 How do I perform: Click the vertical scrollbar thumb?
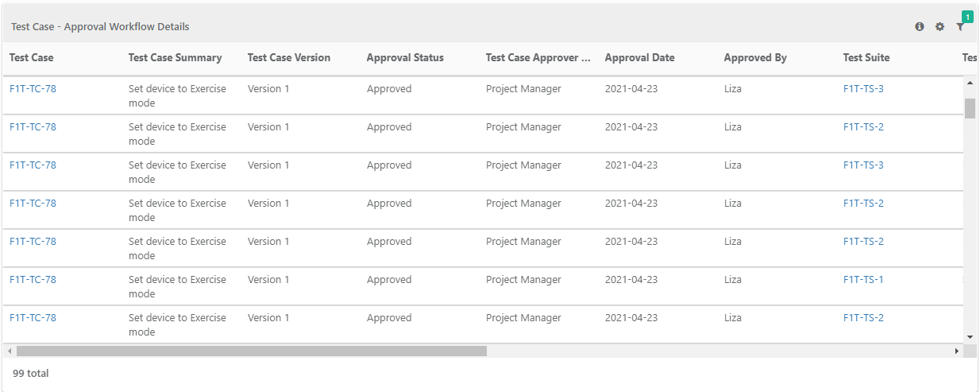tap(970, 108)
